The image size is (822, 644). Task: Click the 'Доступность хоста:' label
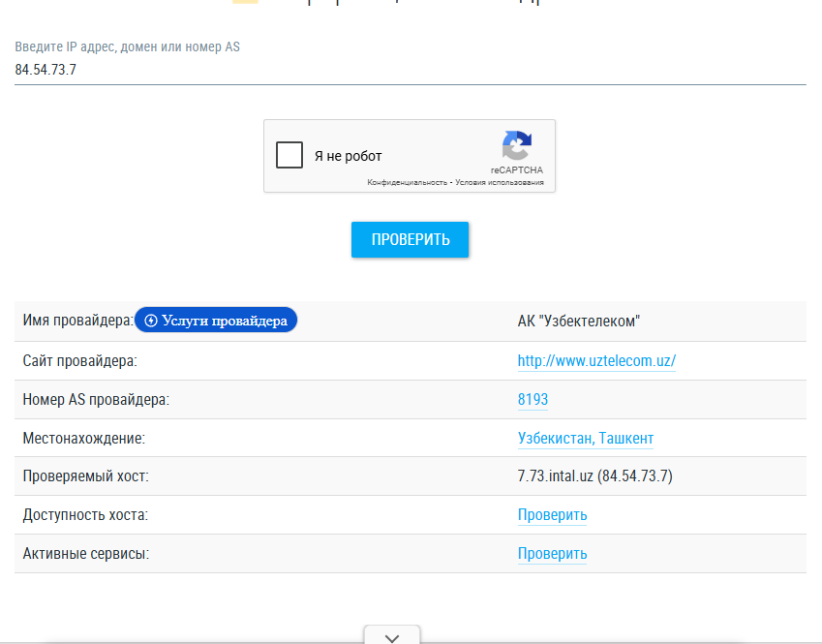(x=85, y=515)
